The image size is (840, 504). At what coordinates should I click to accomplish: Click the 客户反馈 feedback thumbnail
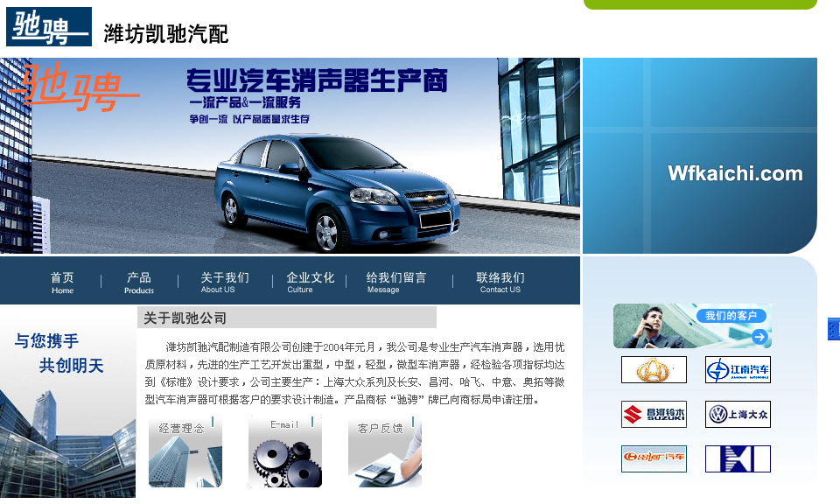pyautogui.click(x=385, y=452)
